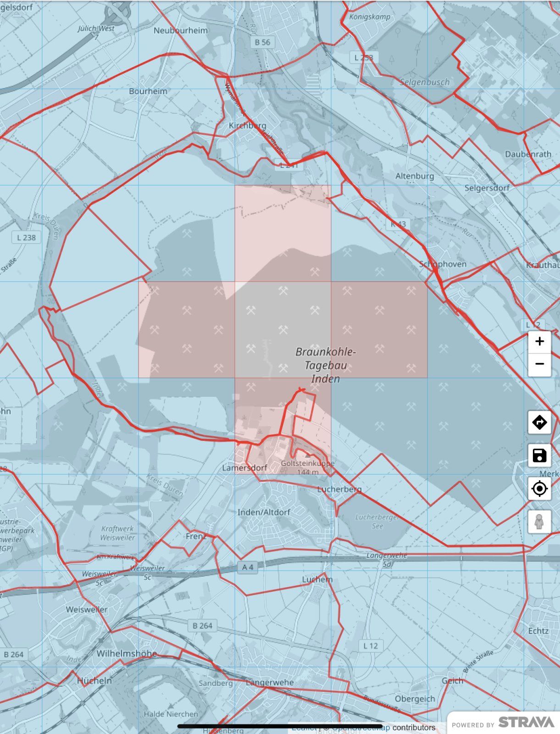This screenshot has height=734, width=560.
Task: Click the A 4 motorway shield
Action: (x=248, y=567)
